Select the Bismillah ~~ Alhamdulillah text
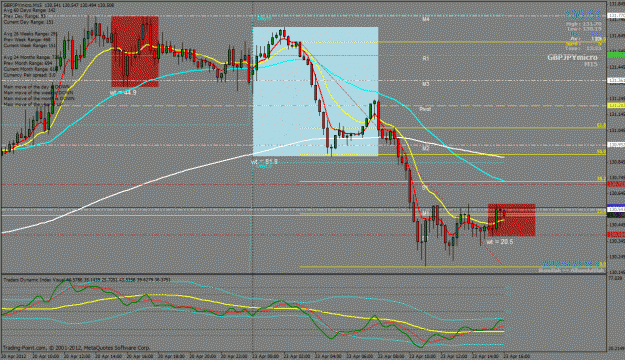Viewport: 625px width, 360px height. coord(572,270)
